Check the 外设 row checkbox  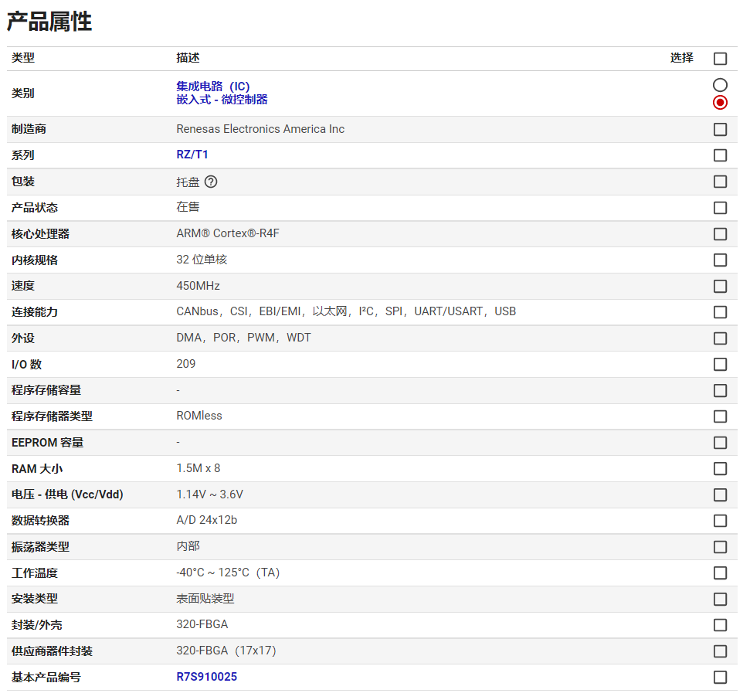coord(720,338)
